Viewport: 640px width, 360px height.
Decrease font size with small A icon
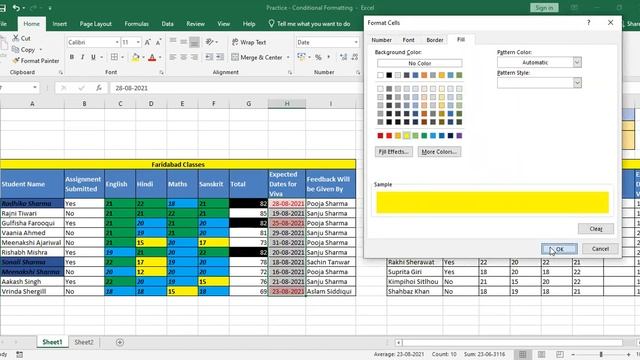click(x=158, y=42)
